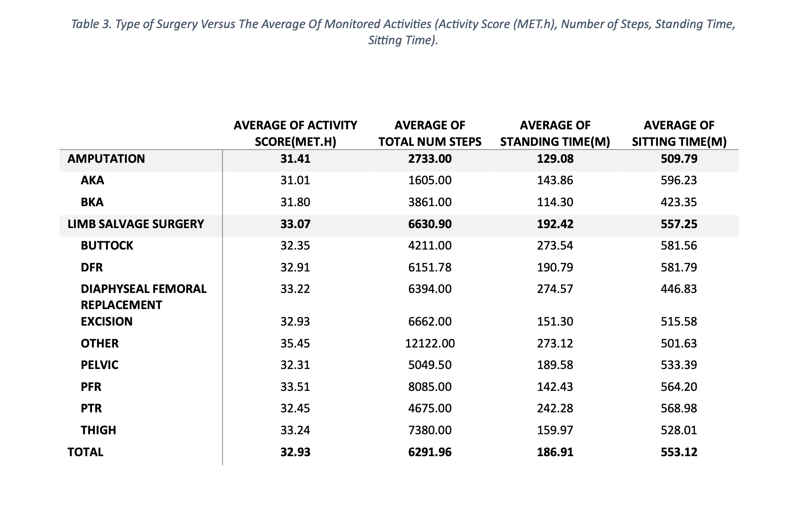Click the PFR steps value 8085.00
812x514 pixels.
pyautogui.click(x=430, y=387)
